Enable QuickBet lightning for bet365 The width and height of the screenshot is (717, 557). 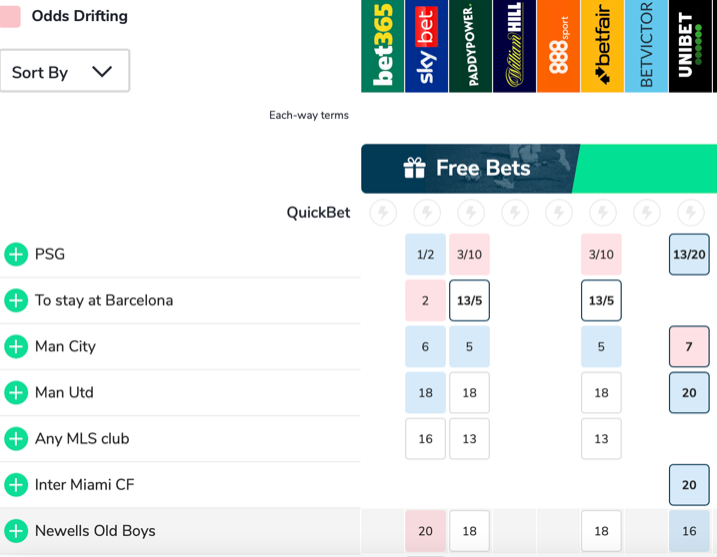382,212
